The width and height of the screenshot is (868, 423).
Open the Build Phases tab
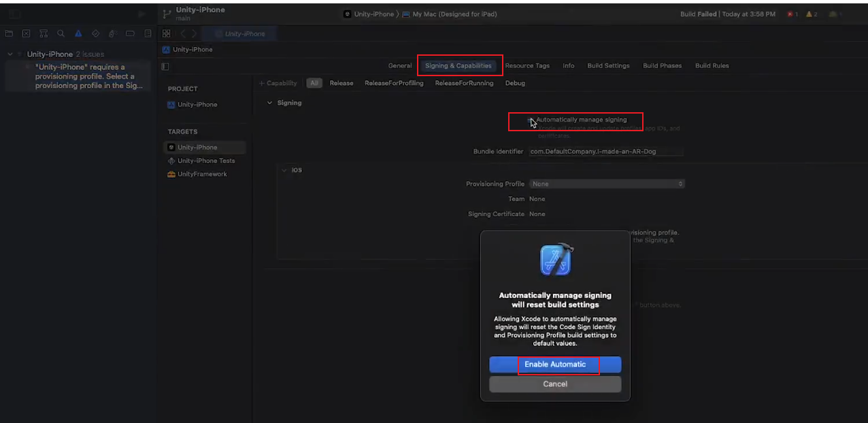tap(662, 66)
